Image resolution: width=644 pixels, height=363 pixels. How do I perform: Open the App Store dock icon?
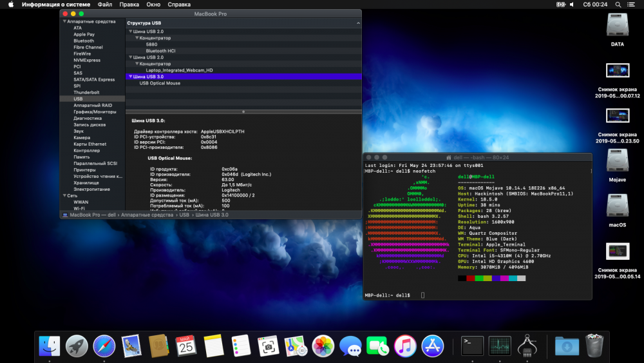[432, 346]
